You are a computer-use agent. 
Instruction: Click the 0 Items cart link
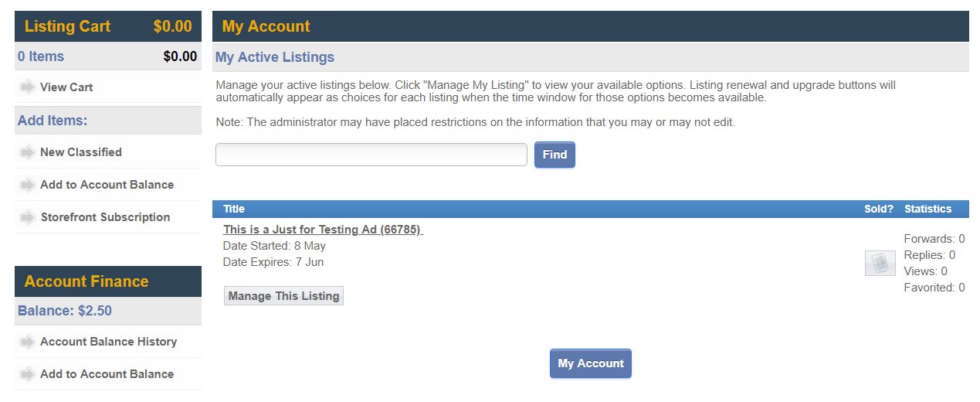(x=41, y=56)
